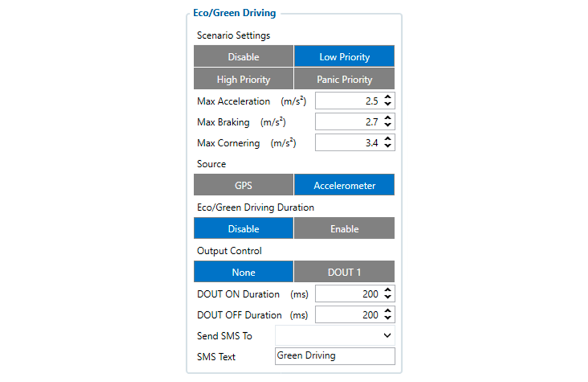Viewport: 588px width, 382px height.
Task: Select Low Priority scenario
Action: pyautogui.click(x=344, y=56)
